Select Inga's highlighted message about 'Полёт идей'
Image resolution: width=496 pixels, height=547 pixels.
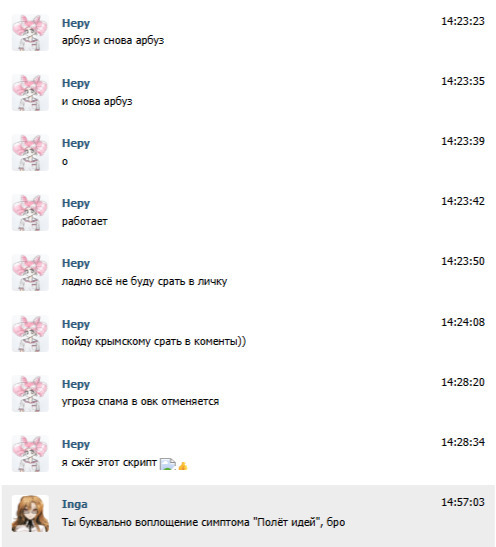203,522
